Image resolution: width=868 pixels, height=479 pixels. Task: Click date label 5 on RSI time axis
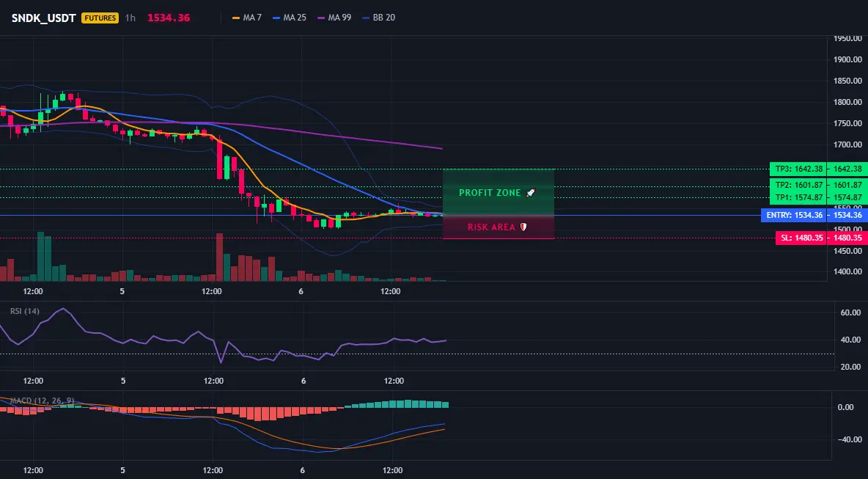pyautogui.click(x=123, y=381)
